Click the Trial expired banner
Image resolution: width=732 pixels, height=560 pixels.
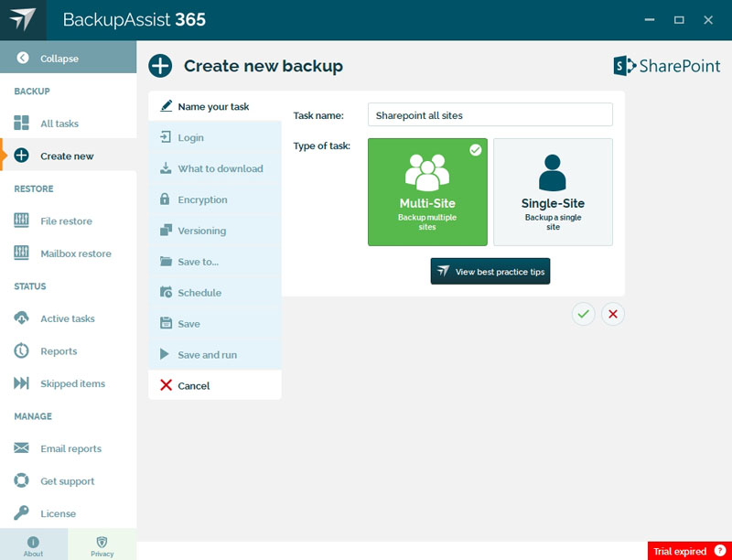click(690, 551)
